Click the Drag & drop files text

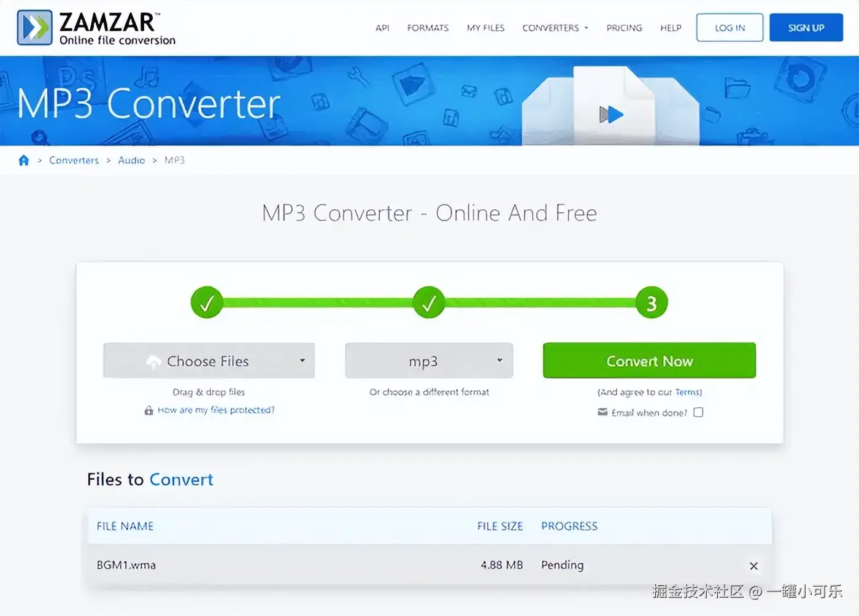pyautogui.click(x=209, y=392)
